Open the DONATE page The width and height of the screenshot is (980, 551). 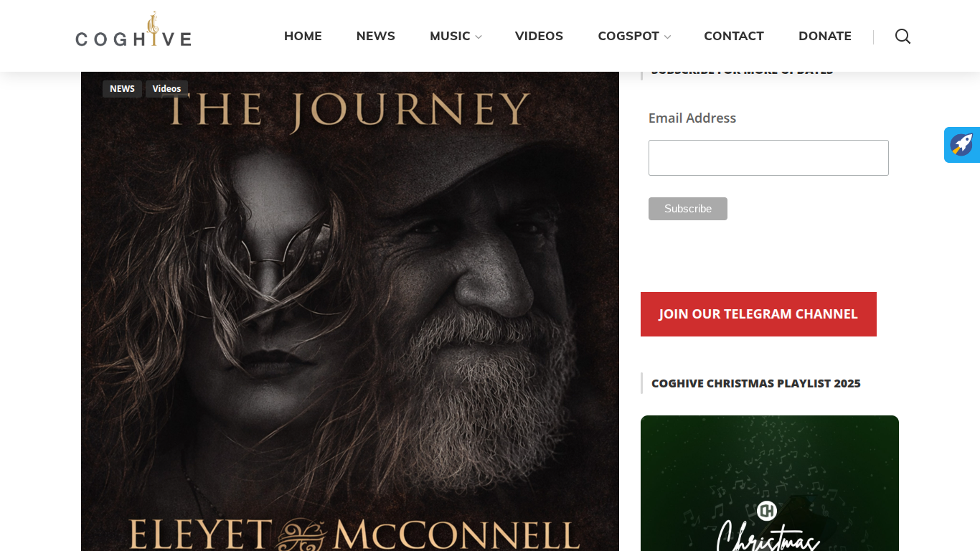click(825, 36)
